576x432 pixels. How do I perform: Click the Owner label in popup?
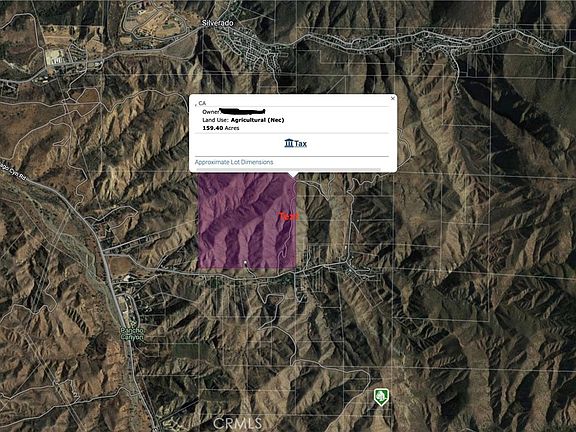(x=211, y=112)
